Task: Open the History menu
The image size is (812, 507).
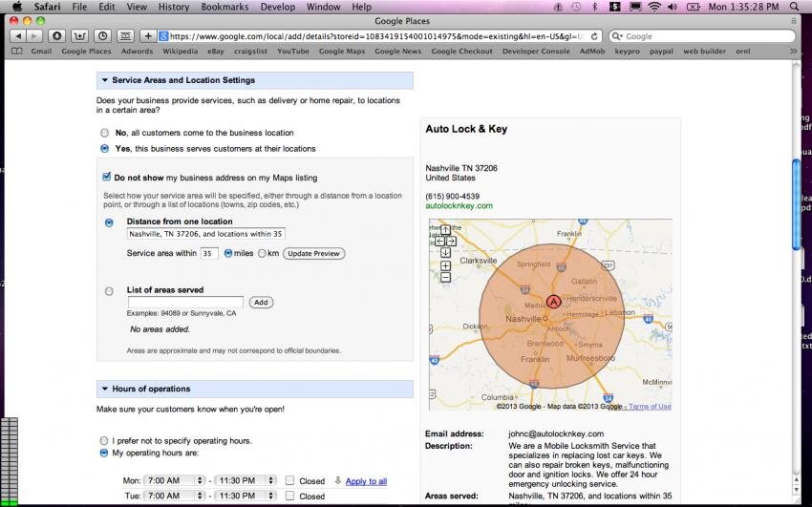Action: pyautogui.click(x=174, y=7)
